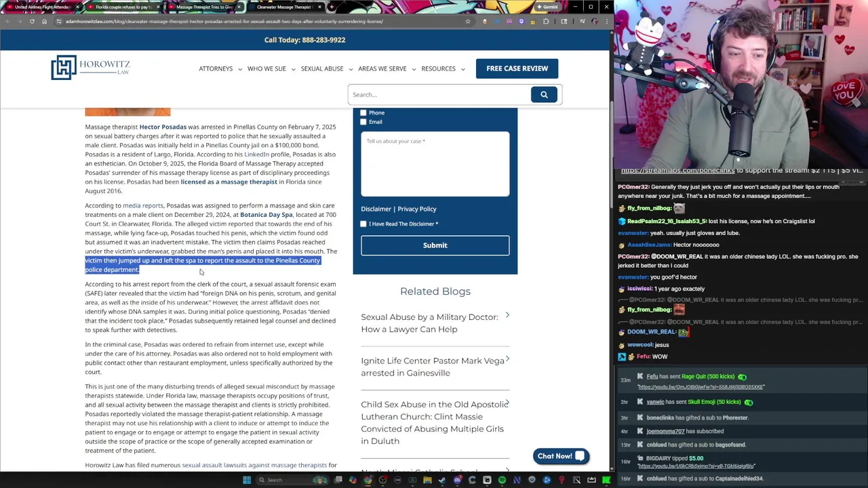Screen dimensions: 868x488
Task: Expand the Sexual Abuse by Military Doctor blog arrow
Action: 507,316
